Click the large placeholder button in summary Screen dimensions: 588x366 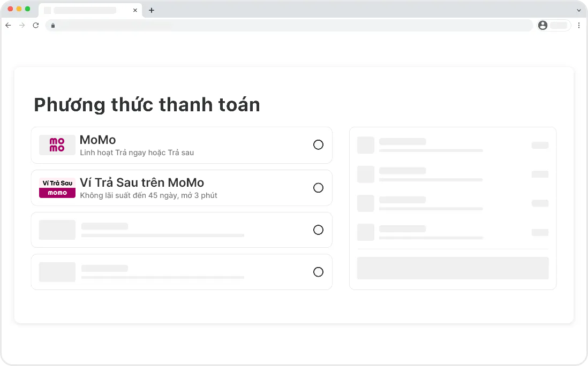pyautogui.click(x=453, y=268)
